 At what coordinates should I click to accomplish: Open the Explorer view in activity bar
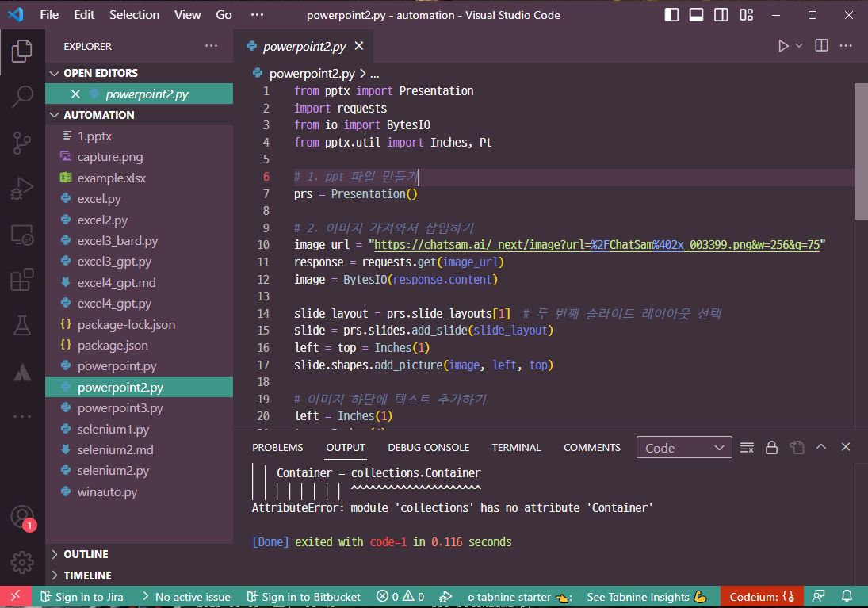pyautogui.click(x=22, y=51)
